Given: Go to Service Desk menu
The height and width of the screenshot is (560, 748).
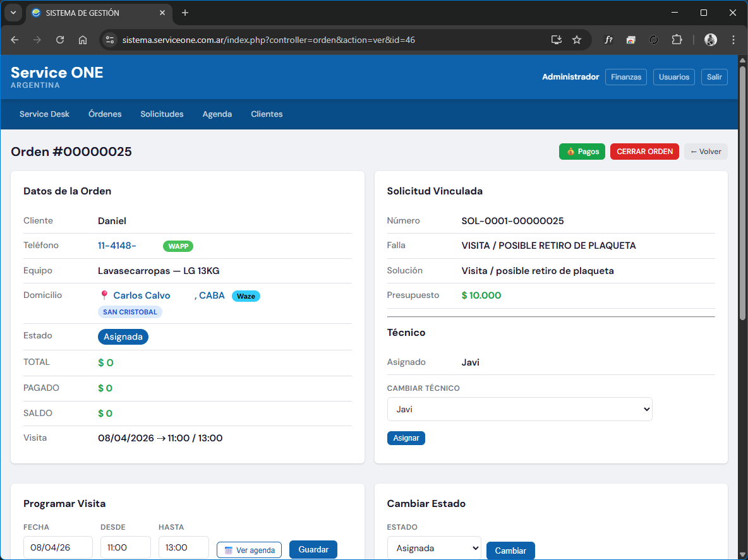Looking at the screenshot, I should point(44,114).
